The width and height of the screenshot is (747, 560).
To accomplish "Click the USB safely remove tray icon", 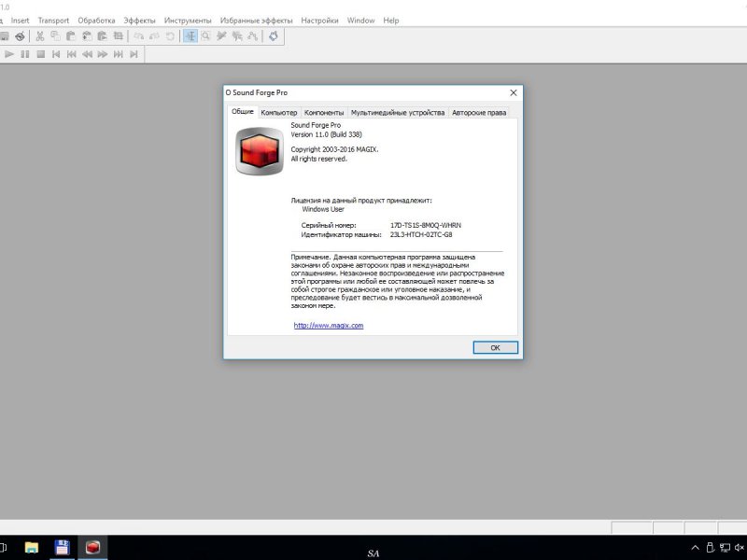I will tap(710, 548).
